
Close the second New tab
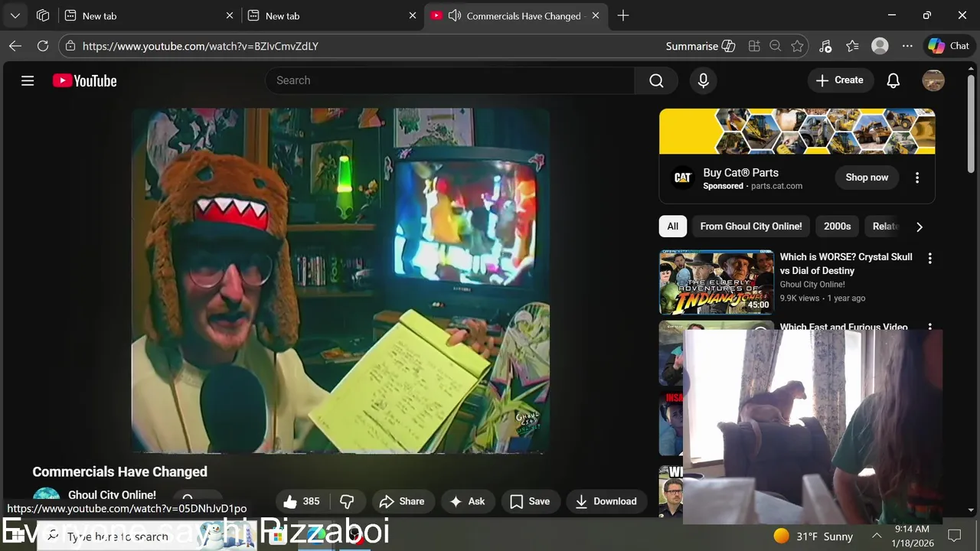click(413, 15)
